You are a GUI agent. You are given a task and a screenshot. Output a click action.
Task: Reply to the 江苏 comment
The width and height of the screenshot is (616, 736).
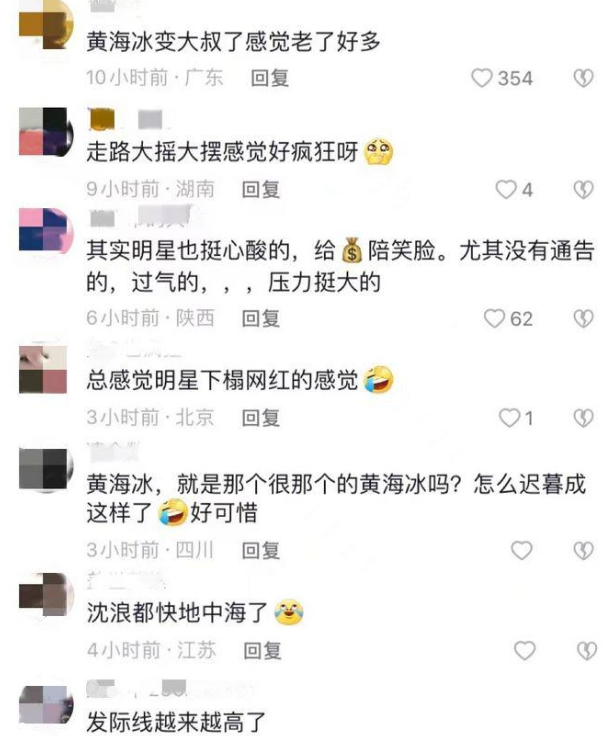[x=262, y=651]
